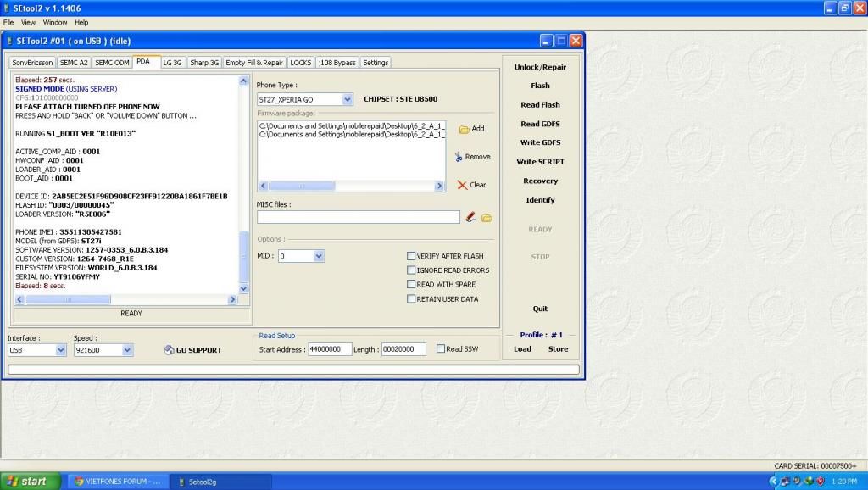Click the Read GDFS button
Image resolution: width=868 pixels, height=490 pixels.
(x=540, y=124)
